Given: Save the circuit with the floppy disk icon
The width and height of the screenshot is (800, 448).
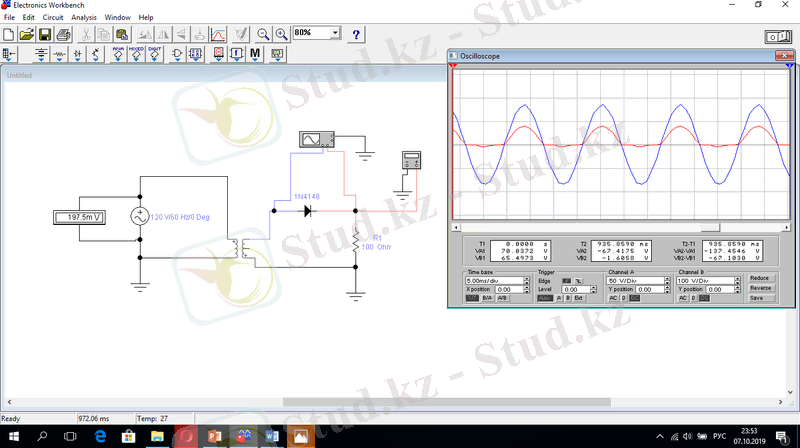Looking at the screenshot, I should coord(45,34).
